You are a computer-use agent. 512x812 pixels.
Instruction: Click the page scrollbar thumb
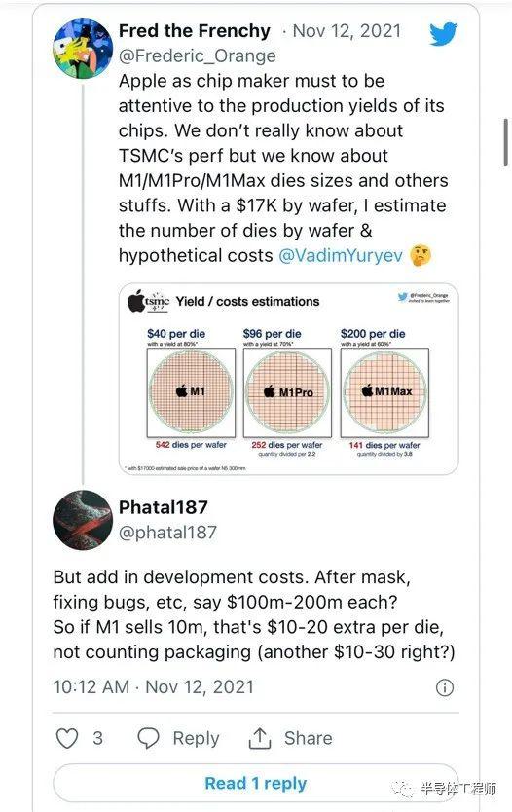(506, 142)
